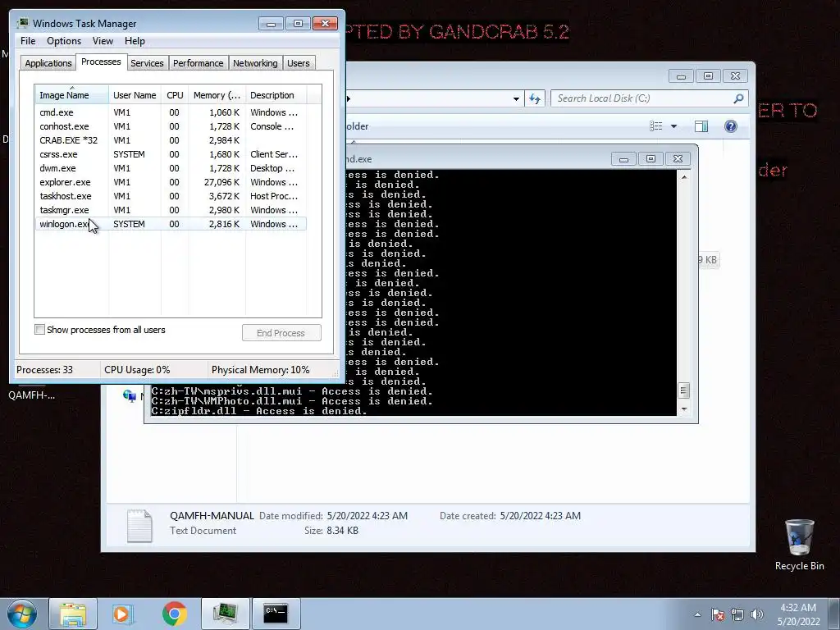Screen dimensions: 840x630
Task: Open the network tray icon
Action: (737, 614)
